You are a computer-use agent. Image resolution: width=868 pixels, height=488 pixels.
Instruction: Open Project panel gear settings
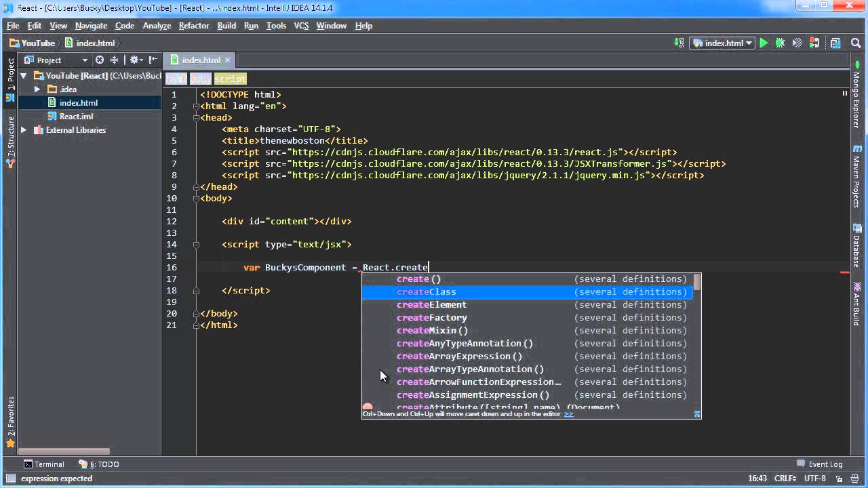[135, 60]
